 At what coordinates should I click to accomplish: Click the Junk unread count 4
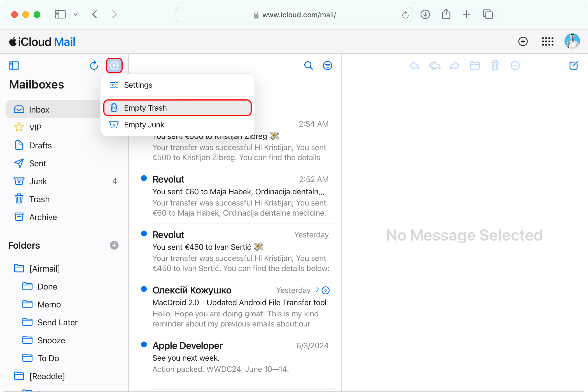(115, 181)
